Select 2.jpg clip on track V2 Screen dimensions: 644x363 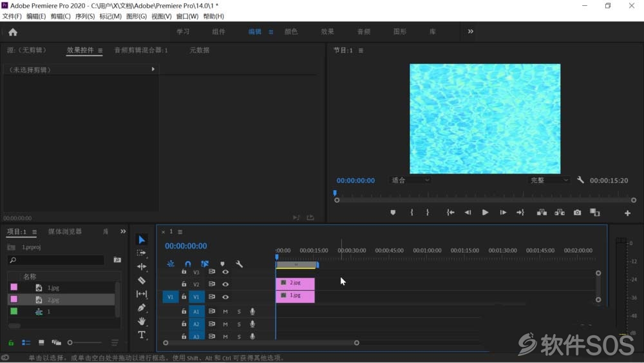tap(296, 283)
